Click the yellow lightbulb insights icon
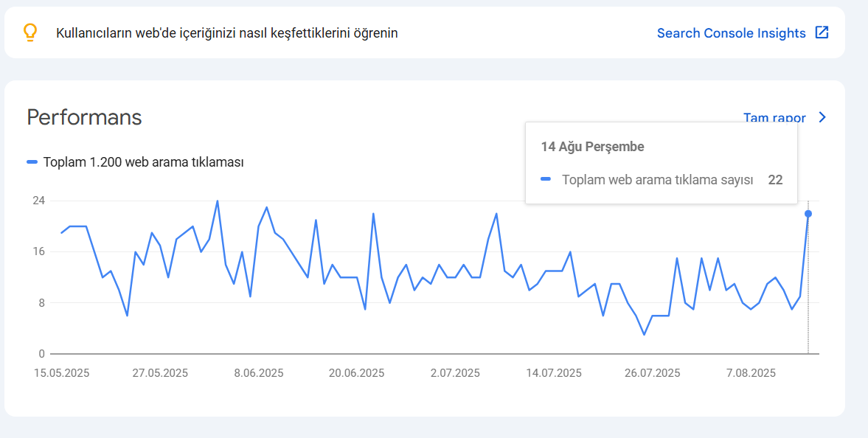The width and height of the screenshot is (868, 438). coord(30,32)
